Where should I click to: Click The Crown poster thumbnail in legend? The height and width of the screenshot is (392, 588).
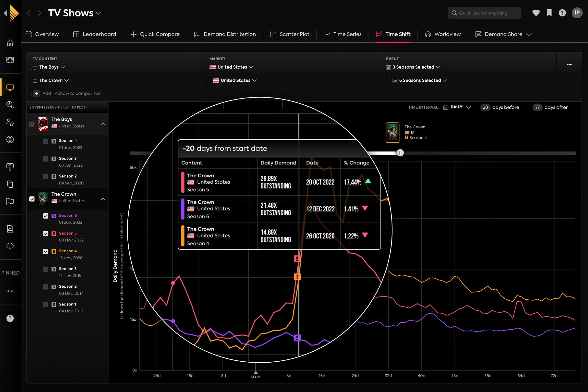[392, 133]
